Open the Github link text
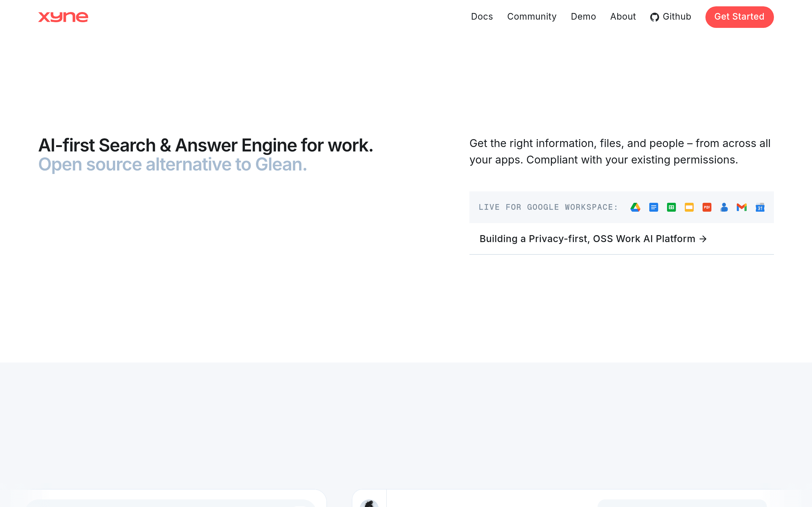The width and height of the screenshot is (812, 507). (x=677, y=16)
